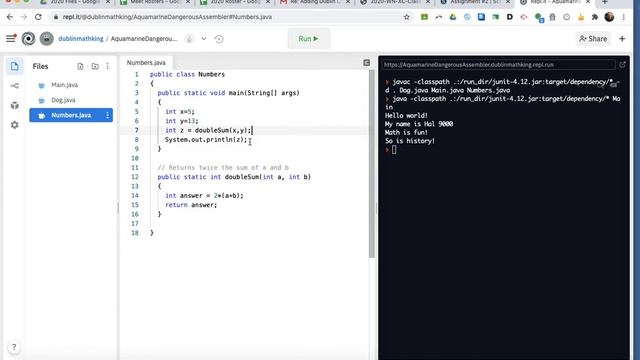
Task: Open the dublinmathking user avatar
Action: pyautogui.click(x=47, y=39)
